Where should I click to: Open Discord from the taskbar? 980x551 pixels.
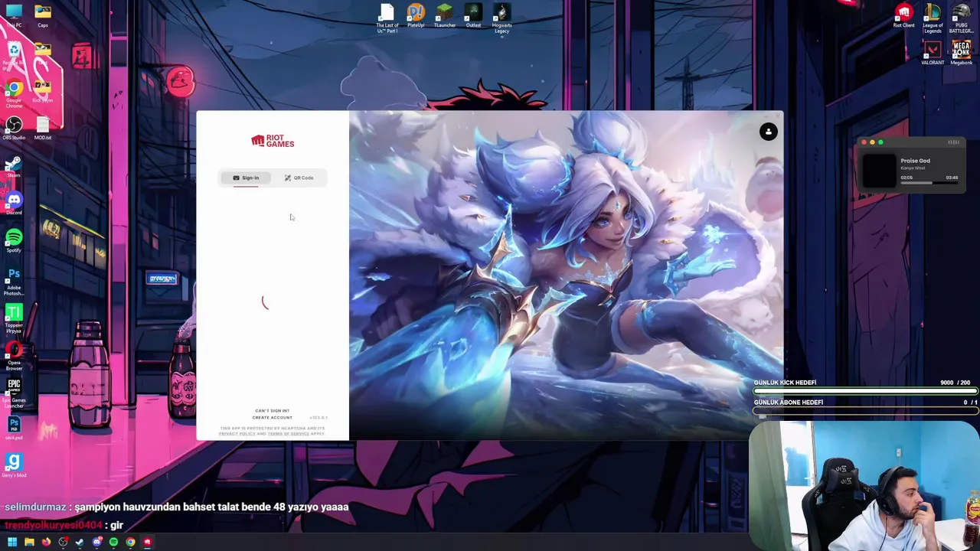click(x=96, y=542)
